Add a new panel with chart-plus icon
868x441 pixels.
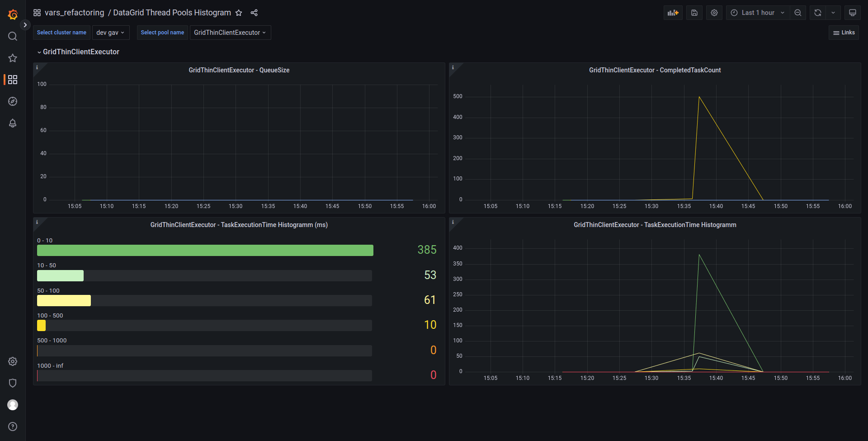click(x=673, y=13)
